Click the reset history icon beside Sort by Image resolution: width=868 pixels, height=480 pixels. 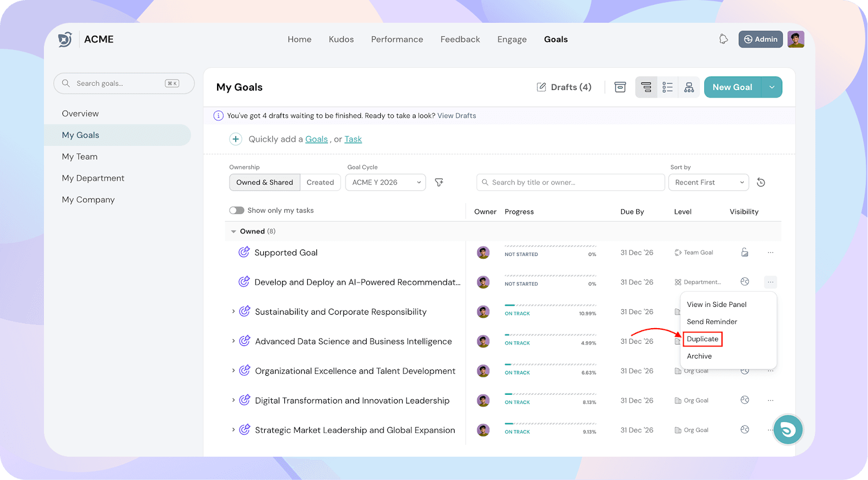coord(761,182)
